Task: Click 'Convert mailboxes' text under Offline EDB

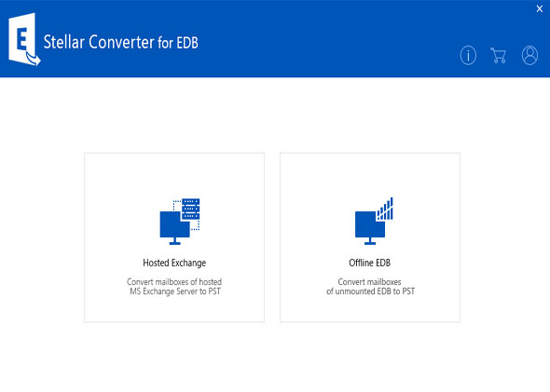Action: pos(369,281)
